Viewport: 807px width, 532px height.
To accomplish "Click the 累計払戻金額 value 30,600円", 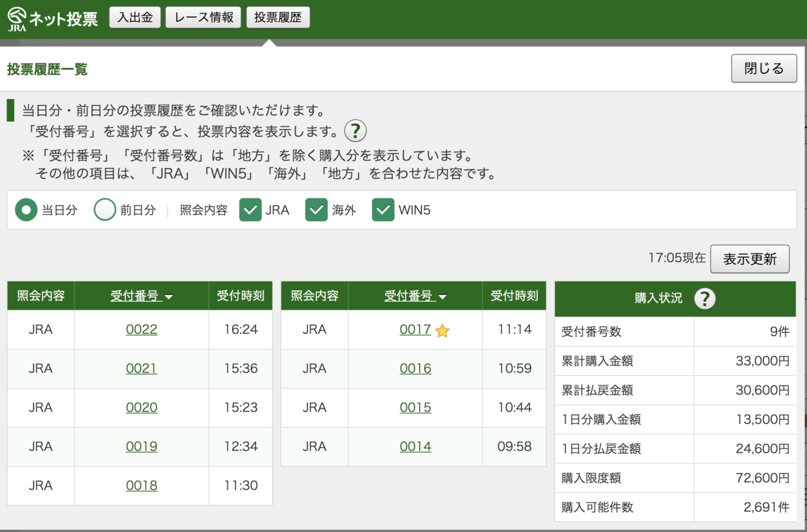I will tap(763, 390).
